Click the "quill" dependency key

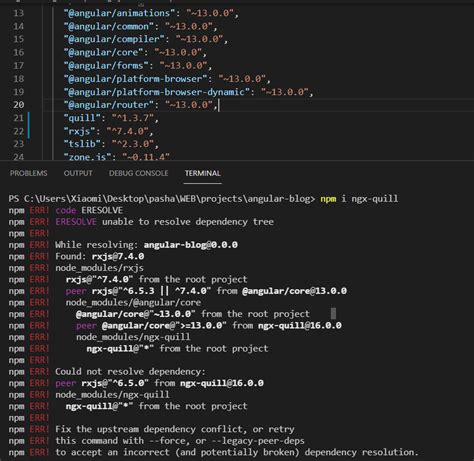(82, 118)
